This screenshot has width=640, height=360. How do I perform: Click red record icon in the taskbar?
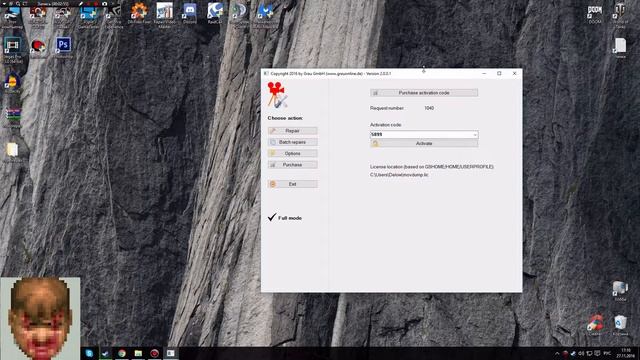[x=154, y=353]
